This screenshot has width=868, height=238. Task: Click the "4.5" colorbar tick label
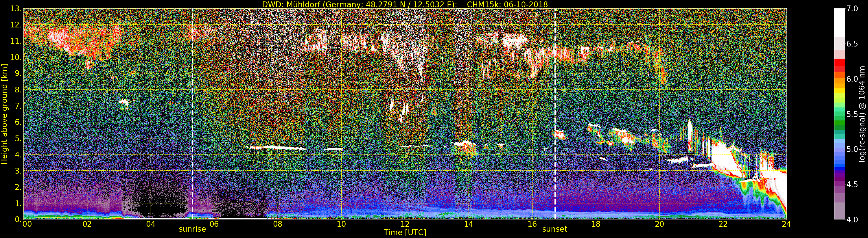click(852, 185)
